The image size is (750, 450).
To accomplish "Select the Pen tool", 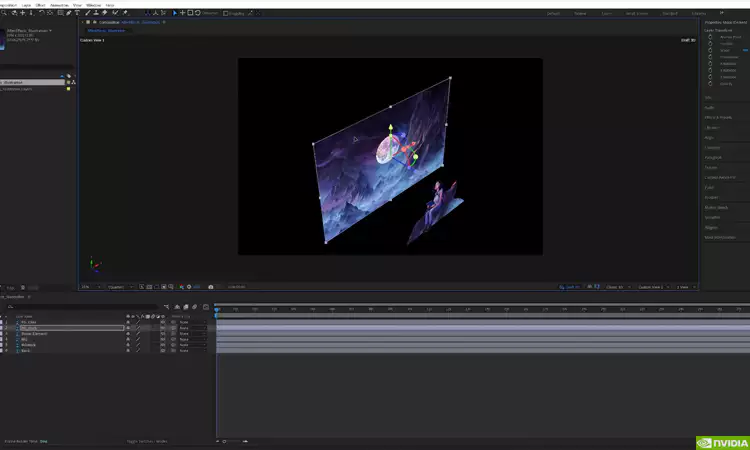I will point(69,13).
